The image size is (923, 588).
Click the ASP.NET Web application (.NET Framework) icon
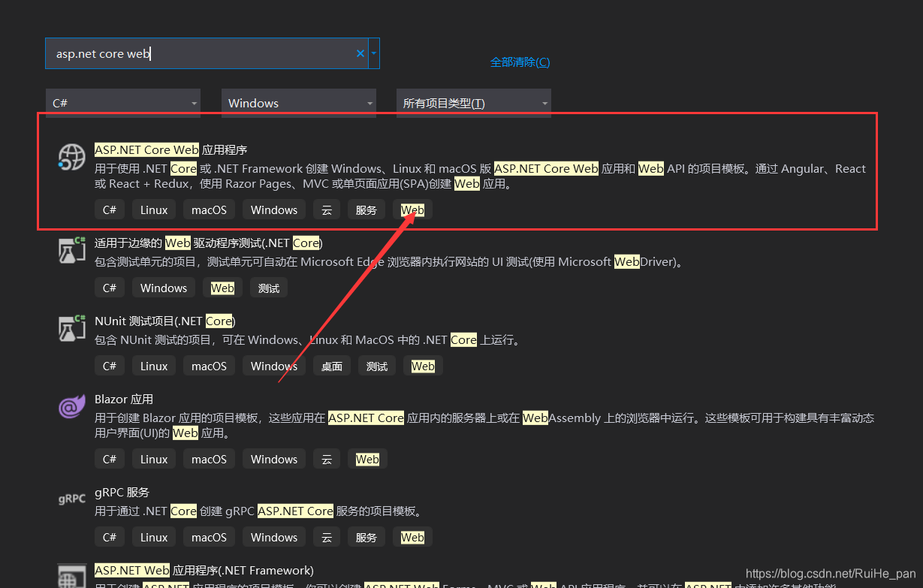coord(72,575)
